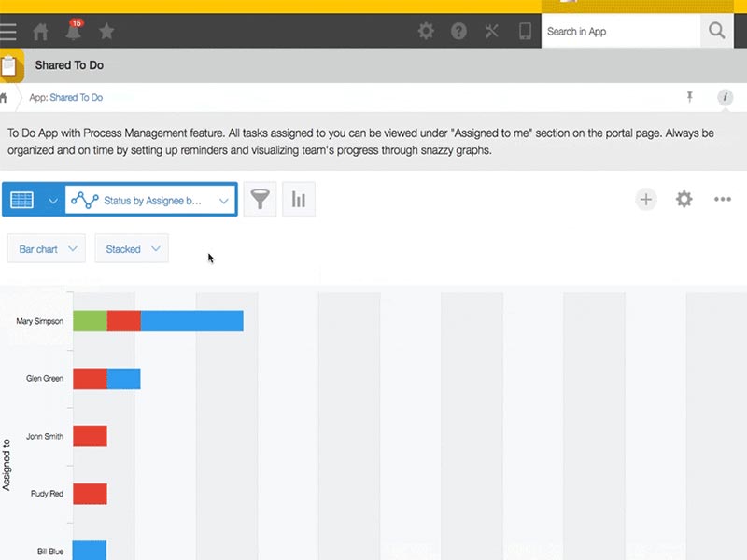Click Mary Simpson's green bar segment

tap(90, 321)
